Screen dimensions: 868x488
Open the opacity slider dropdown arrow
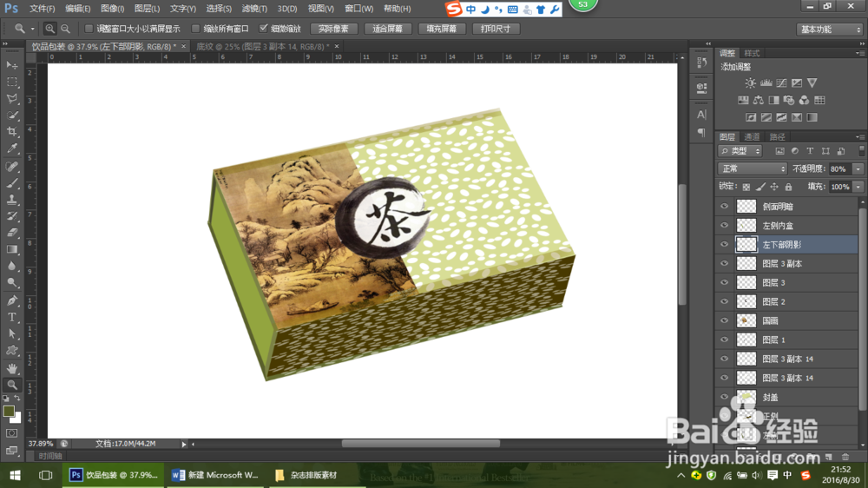coord(858,169)
